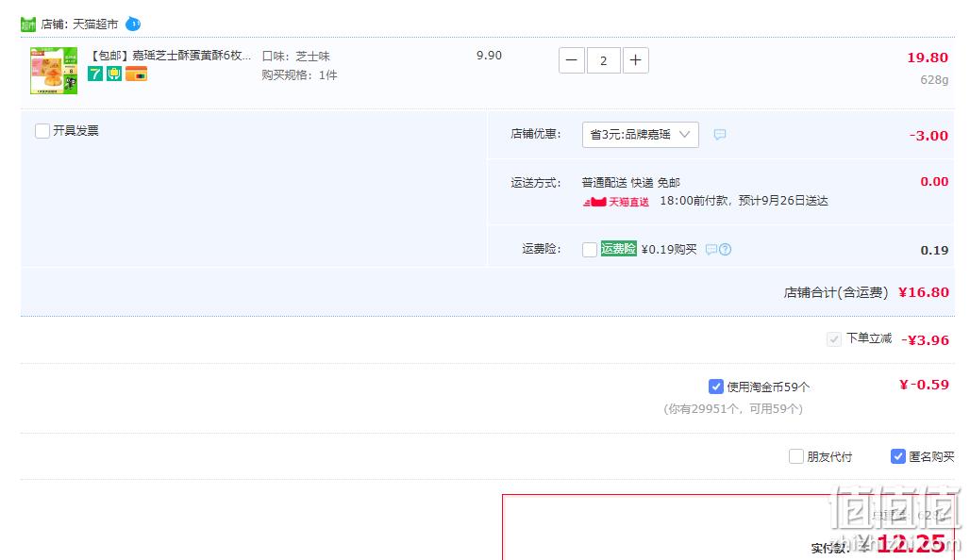This screenshot has width=970, height=560.
Task: Click the 购买规格: 1件 text
Action: 299,75
